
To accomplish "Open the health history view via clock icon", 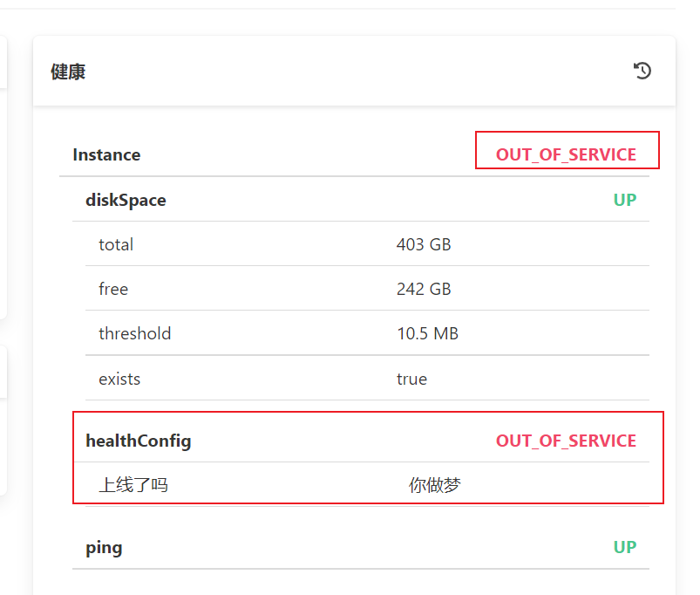I will pos(642,71).
